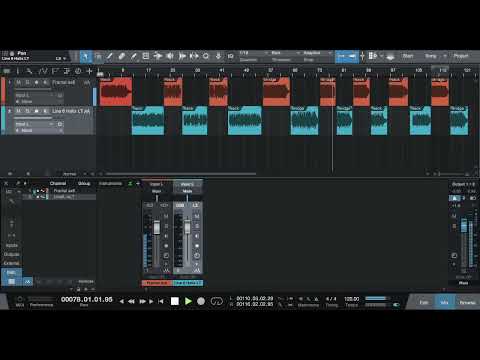Click the Fractal channel volume fader

[156, 228]
